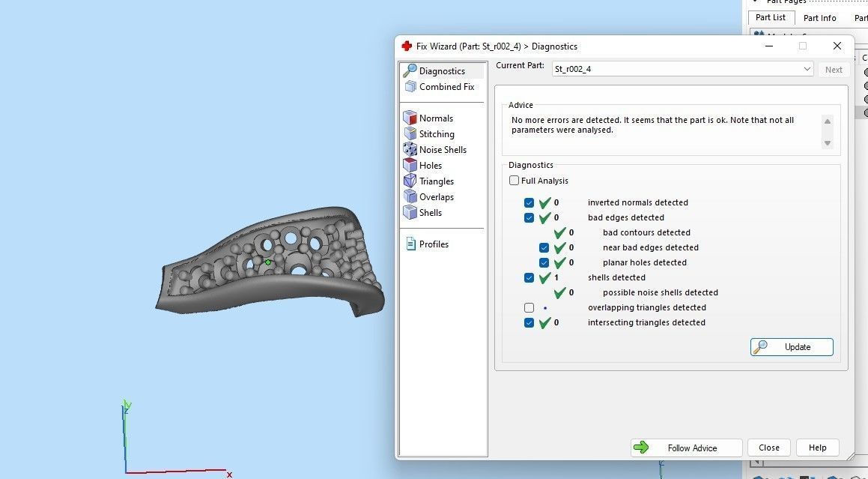Click the Close button in Fix Wizard
The width and height of the screenshot is (868, 479).
tap(769, 448)
